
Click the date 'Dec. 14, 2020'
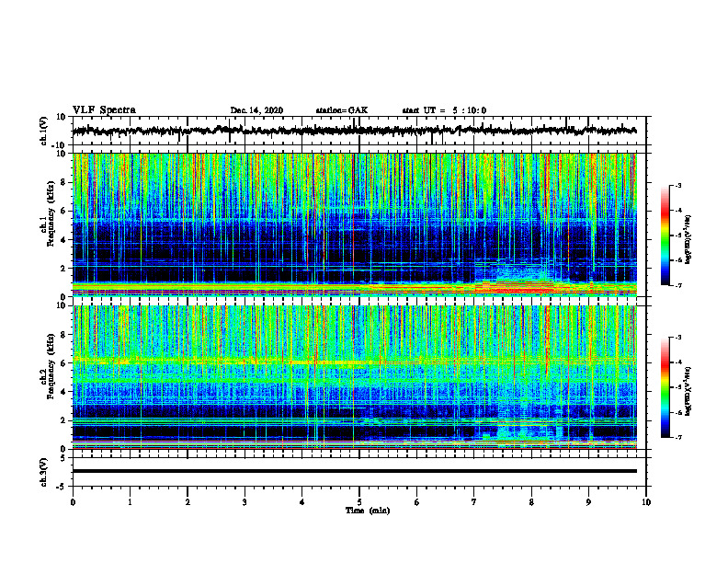(x=256, y=110)
